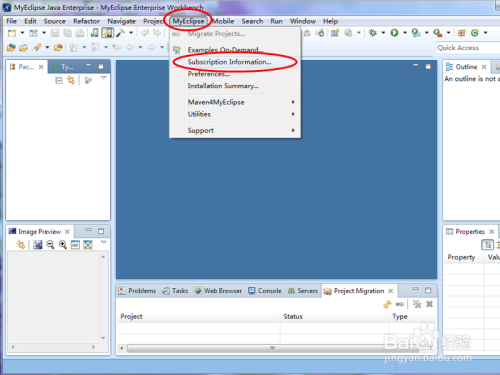Click in the Quick Access field
Screen dimensions: 500x375
click(468, 48)
